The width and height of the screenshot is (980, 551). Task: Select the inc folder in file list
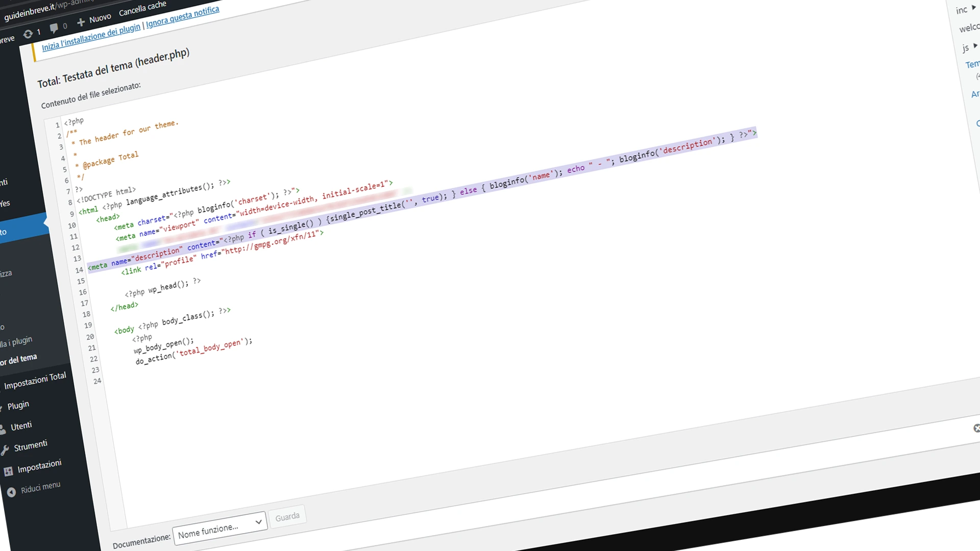pyautogui.click(x=962, y=10)
